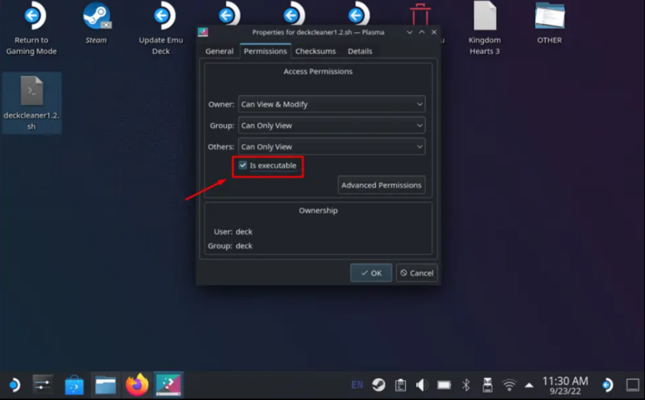Expand the Owner permissions dropdown
The height and width of the screenshot is (400, 645).
(x=331, y=104)
